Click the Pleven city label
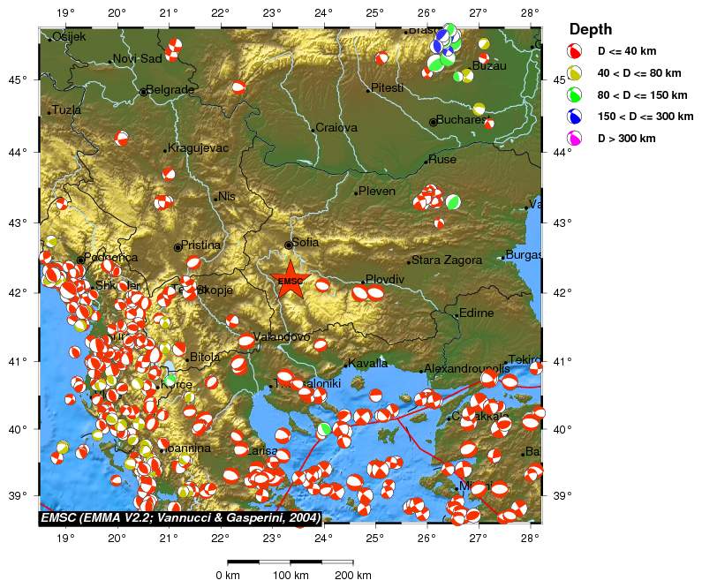This screenshot has width=702, height=588. (x=377, y=191)
